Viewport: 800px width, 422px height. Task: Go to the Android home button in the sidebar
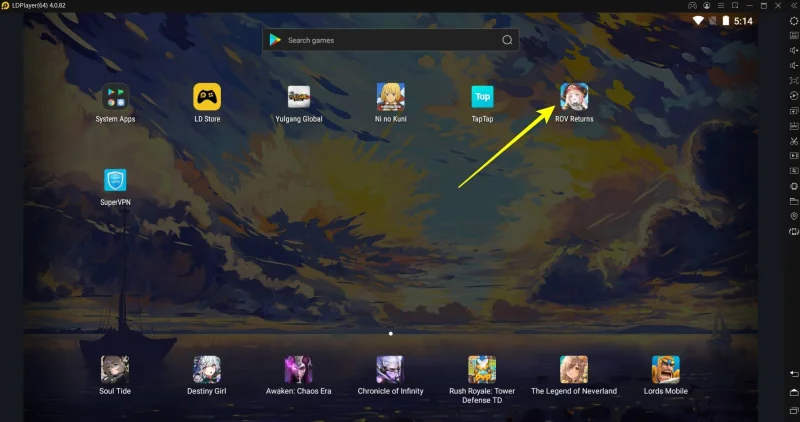tap(794, 392)
